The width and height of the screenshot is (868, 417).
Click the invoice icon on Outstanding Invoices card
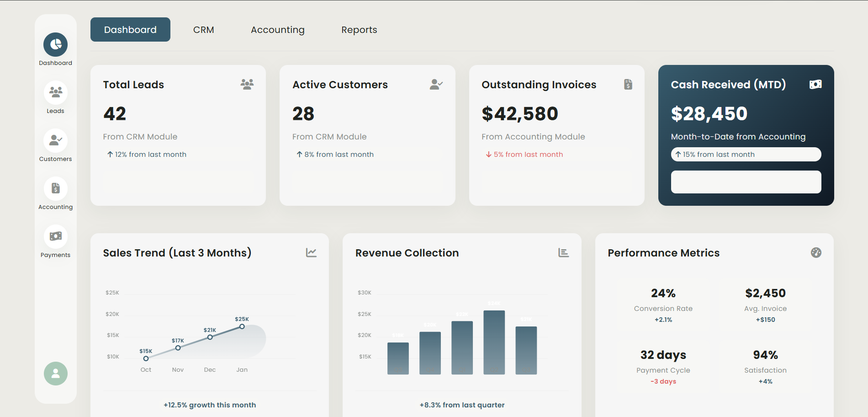629,84
